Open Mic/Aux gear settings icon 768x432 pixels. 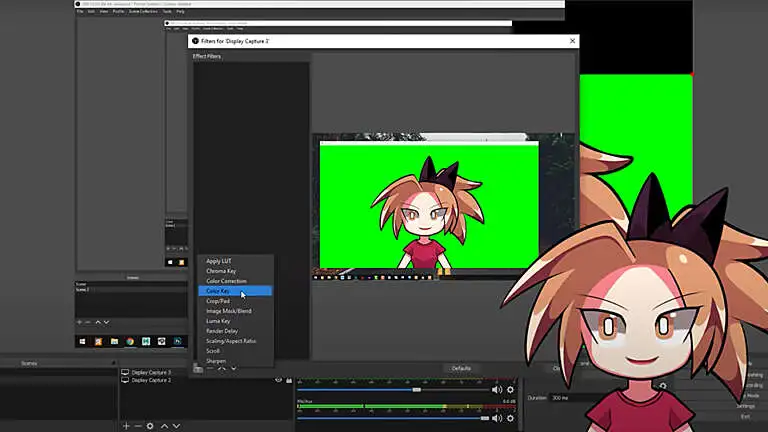point(510,418)
